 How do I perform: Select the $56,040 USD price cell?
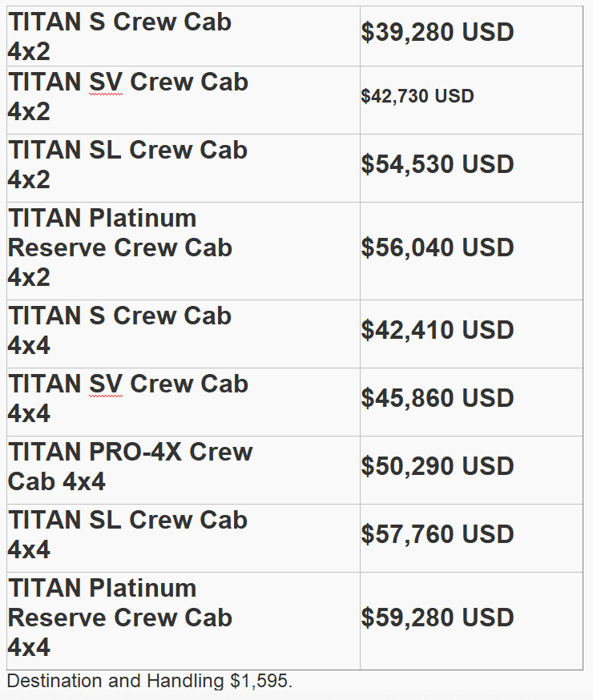437,247
